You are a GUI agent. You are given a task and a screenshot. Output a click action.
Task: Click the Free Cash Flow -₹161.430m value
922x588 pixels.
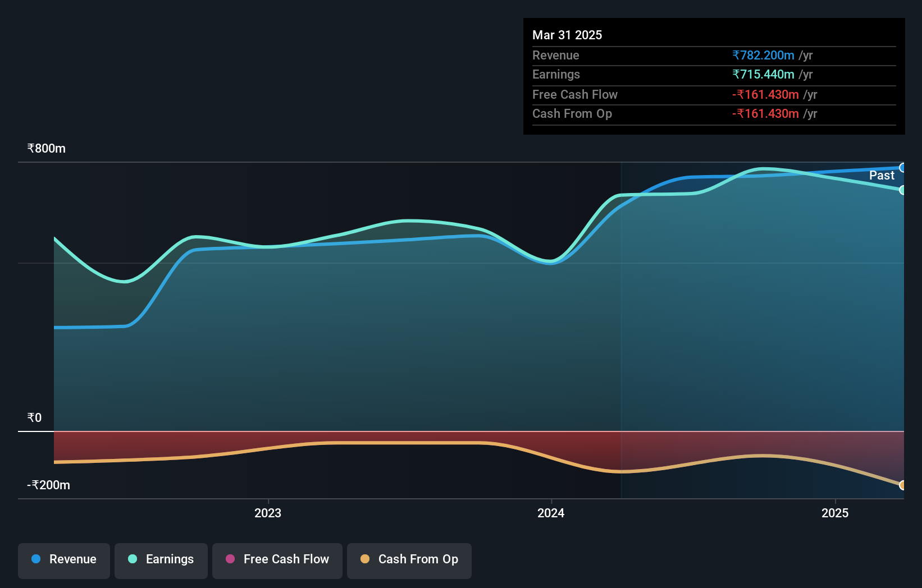765,94
